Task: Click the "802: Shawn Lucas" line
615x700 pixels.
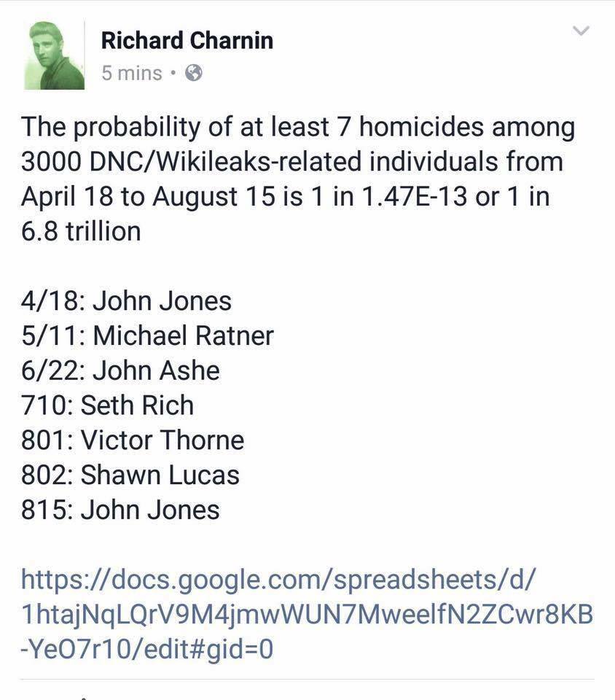Action: 130,475
